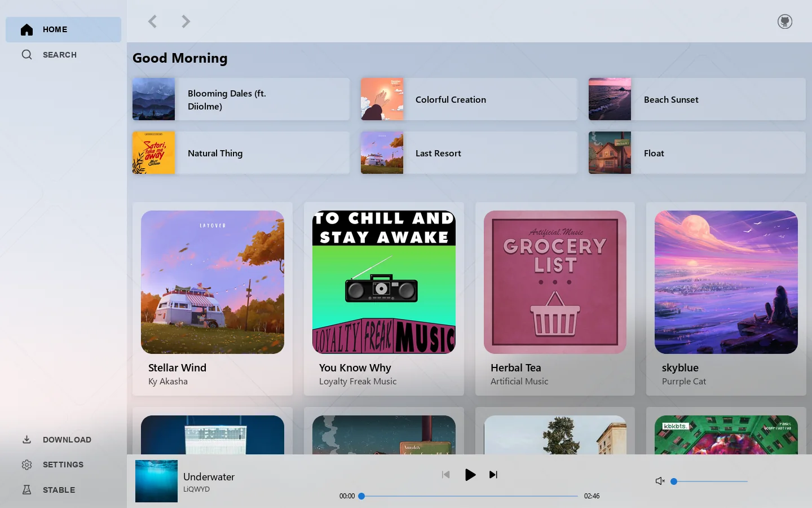Select the Natural Thing tile
812x508 pixels.
241,153
